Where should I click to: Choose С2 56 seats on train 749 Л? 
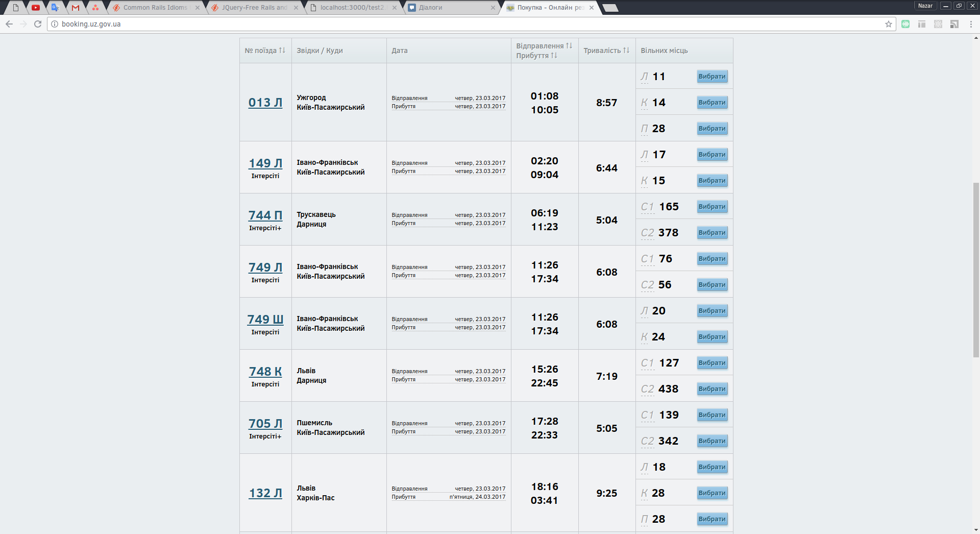click(712, 285)
